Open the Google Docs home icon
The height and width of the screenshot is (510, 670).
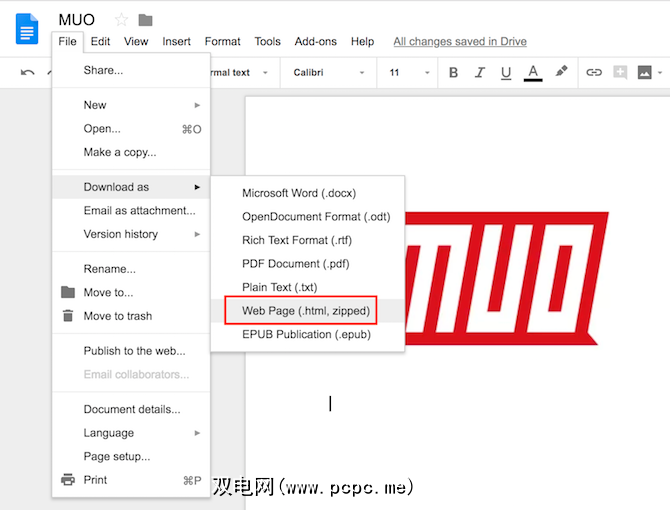(27, 29)
